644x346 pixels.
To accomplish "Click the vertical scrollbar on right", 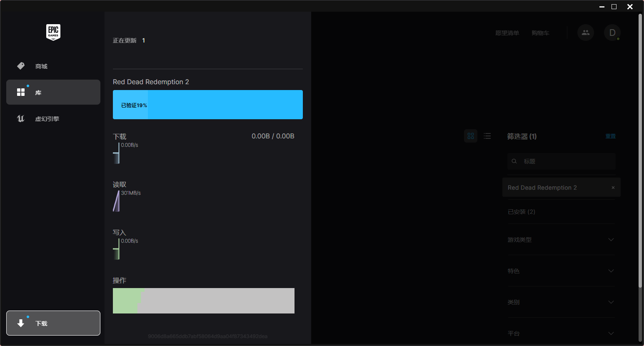I will click(x=640, y=150).
